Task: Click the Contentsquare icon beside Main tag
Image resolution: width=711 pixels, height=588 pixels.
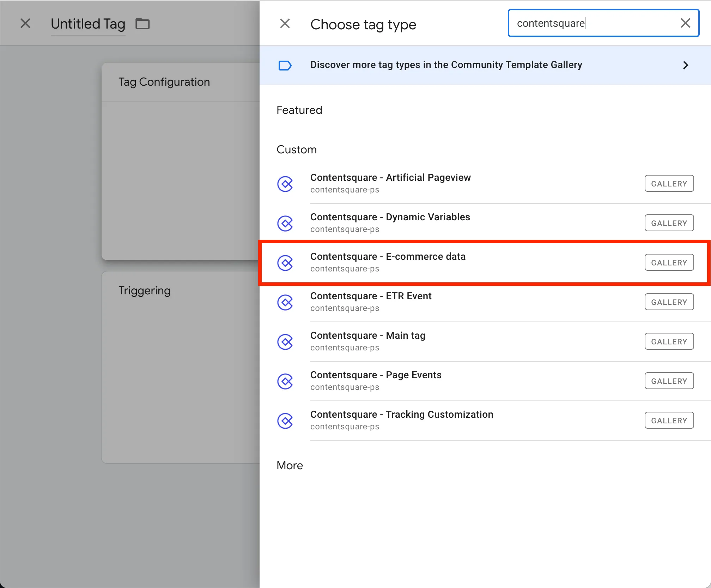Action: [285, 342]
